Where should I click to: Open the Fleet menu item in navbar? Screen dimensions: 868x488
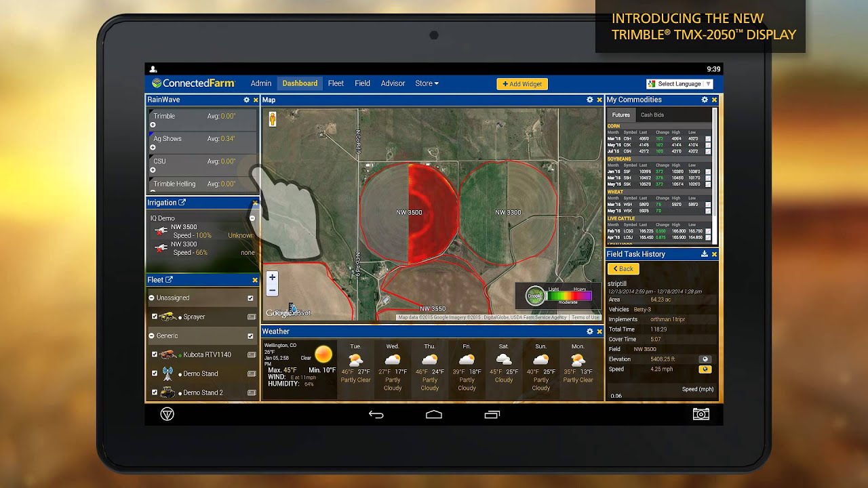click(x=336, y=83)
